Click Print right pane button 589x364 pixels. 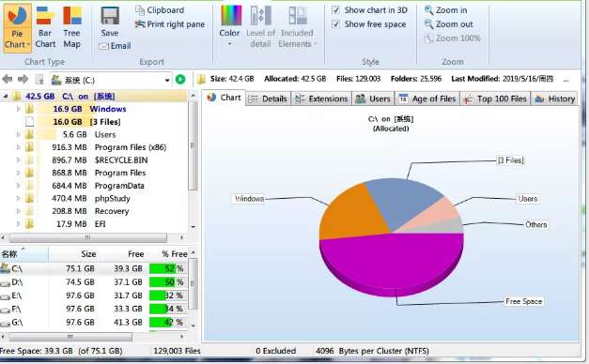(x=170, y=24)
